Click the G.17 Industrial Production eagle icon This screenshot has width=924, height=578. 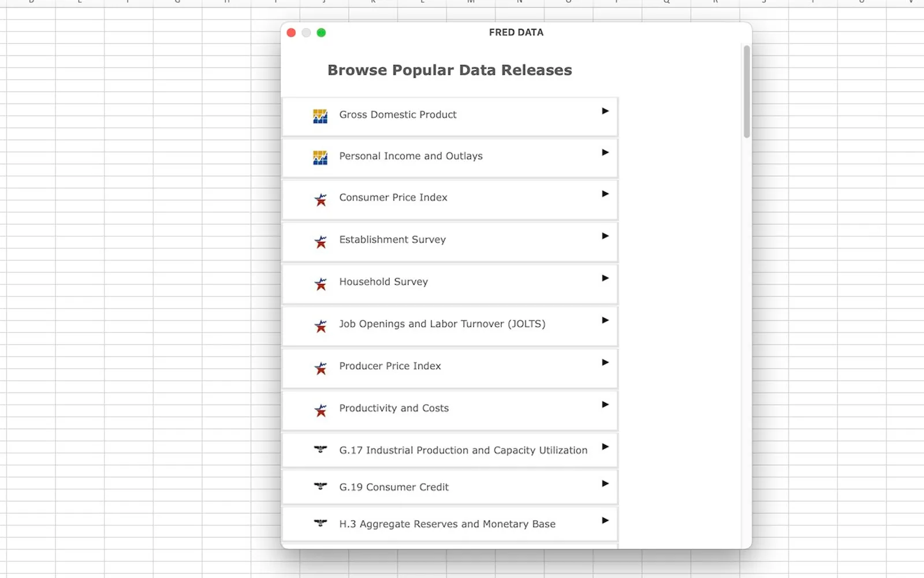(321, 449)
